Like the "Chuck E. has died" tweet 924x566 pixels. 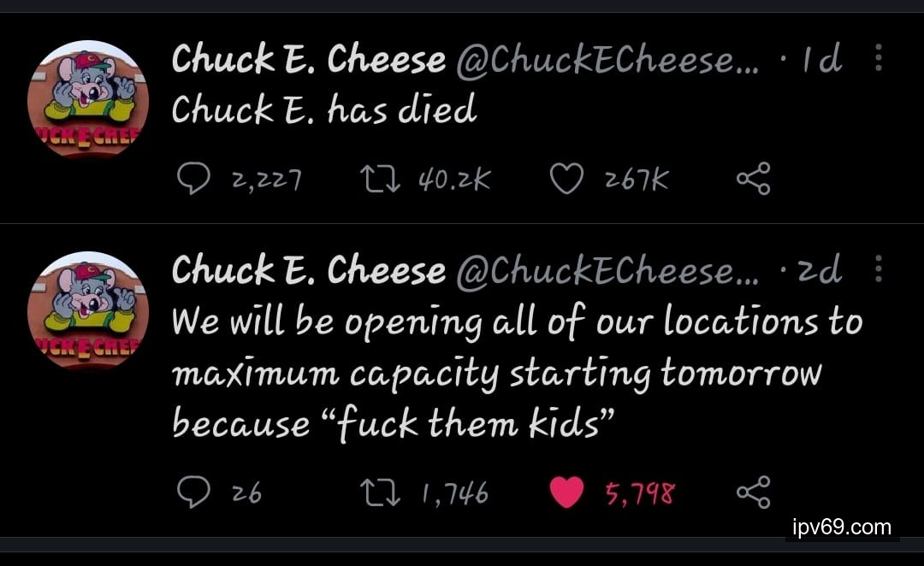coord(566,180)
